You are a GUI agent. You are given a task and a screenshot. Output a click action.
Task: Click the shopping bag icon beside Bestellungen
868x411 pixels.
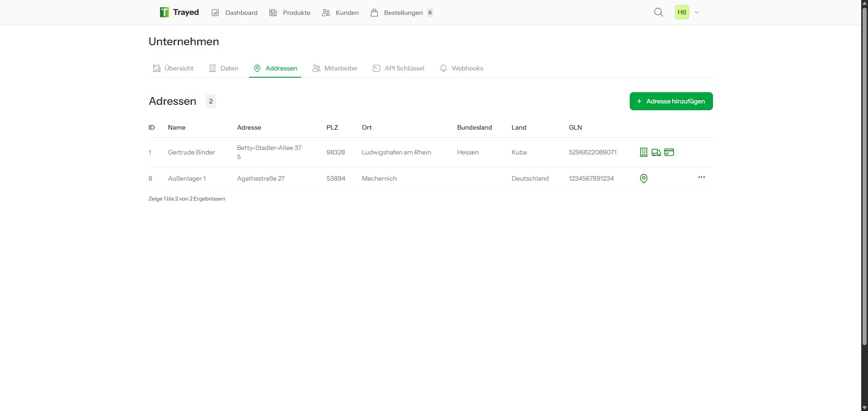coord(374,12)
